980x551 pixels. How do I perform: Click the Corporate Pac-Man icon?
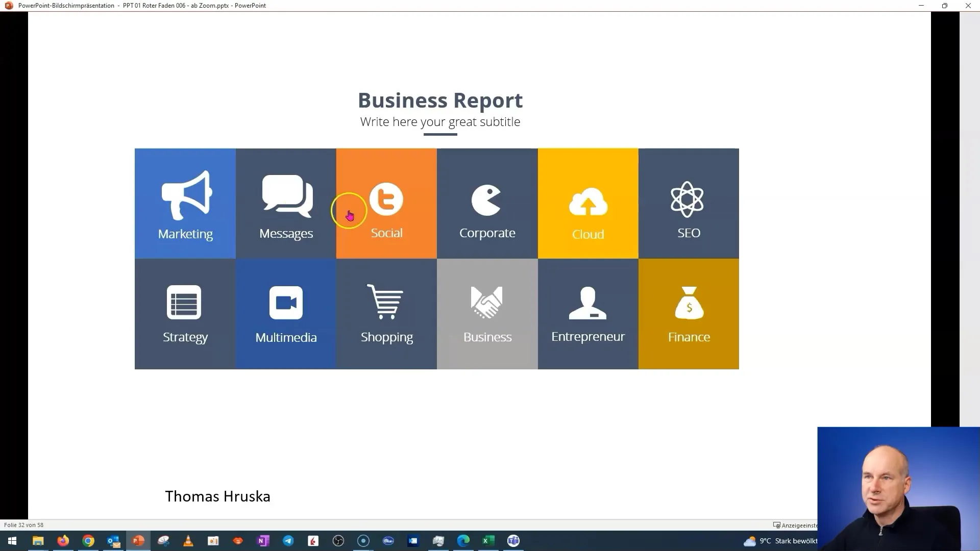click(487, 199)
